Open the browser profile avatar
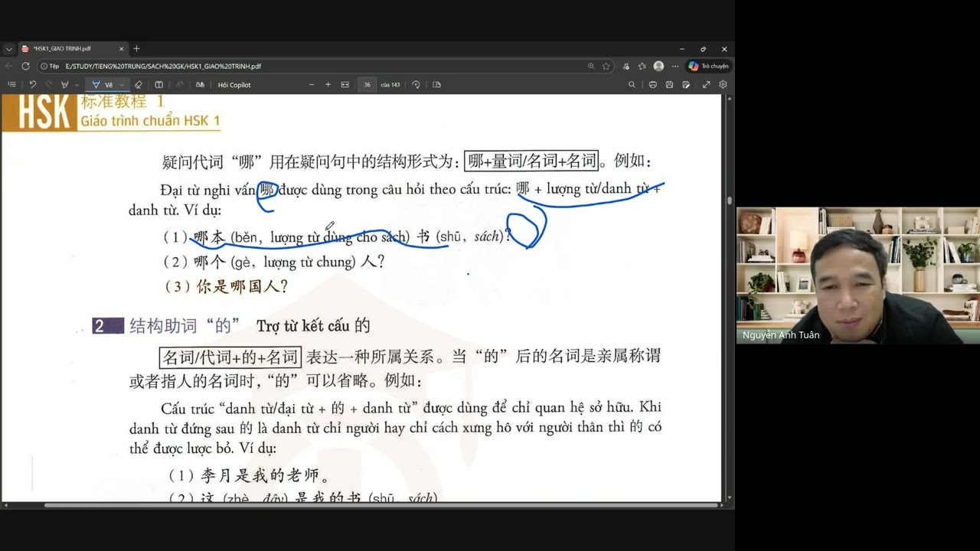 658,66
